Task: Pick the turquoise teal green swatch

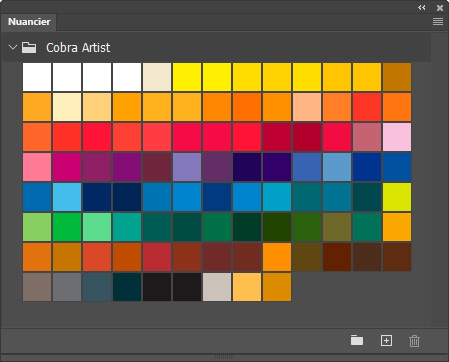Action: pos(127,227)
